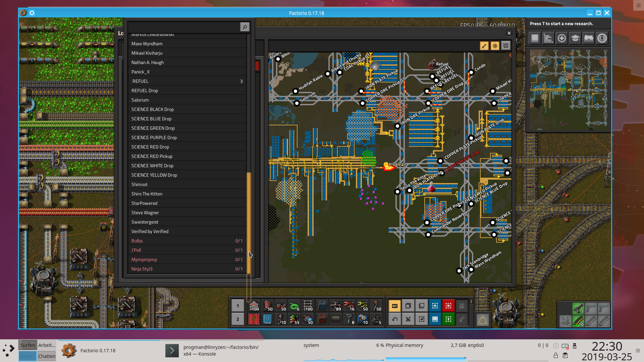Open the KDE application launcher
The width and height of the screenshot is (644, 362).
pos(8,351)
